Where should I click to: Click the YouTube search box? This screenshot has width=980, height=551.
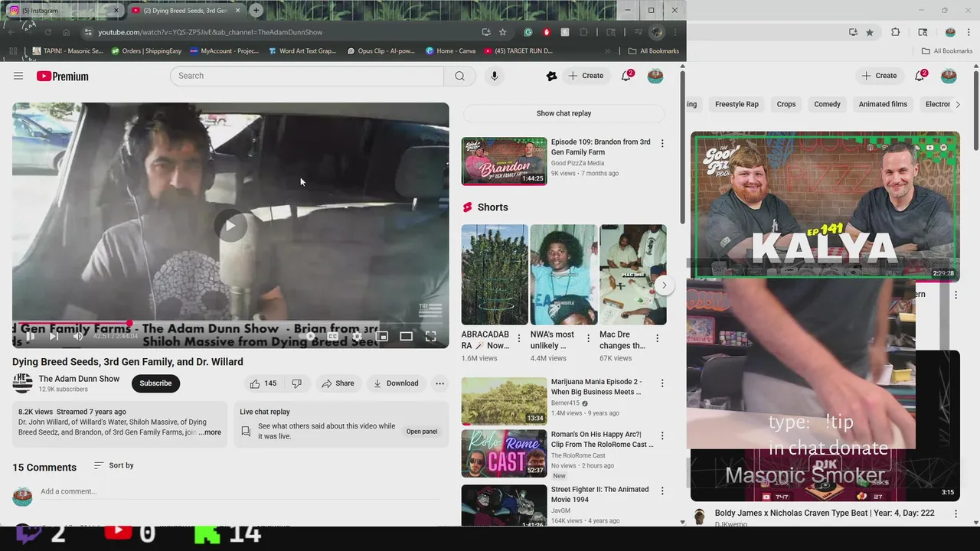click(306, 76)
